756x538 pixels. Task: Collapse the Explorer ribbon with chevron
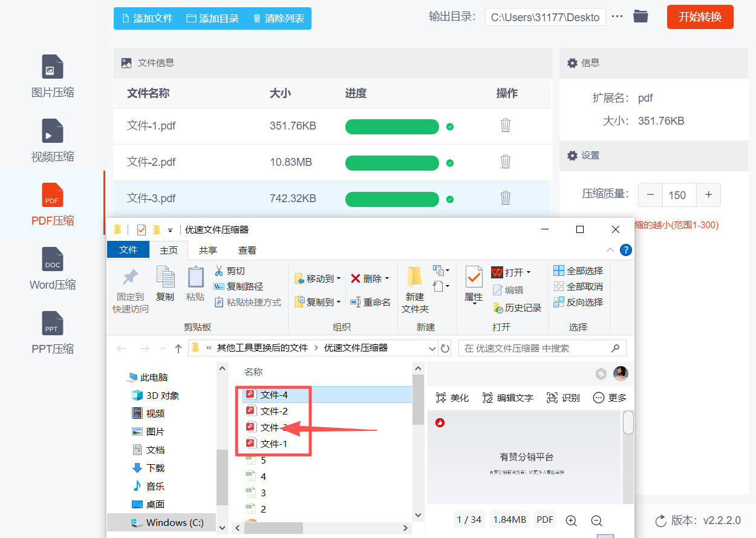610,250
